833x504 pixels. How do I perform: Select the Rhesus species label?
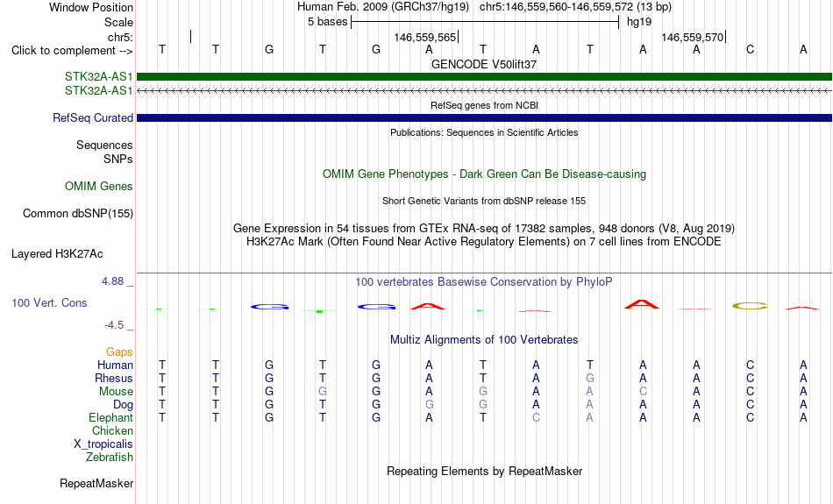click(114, 378)
